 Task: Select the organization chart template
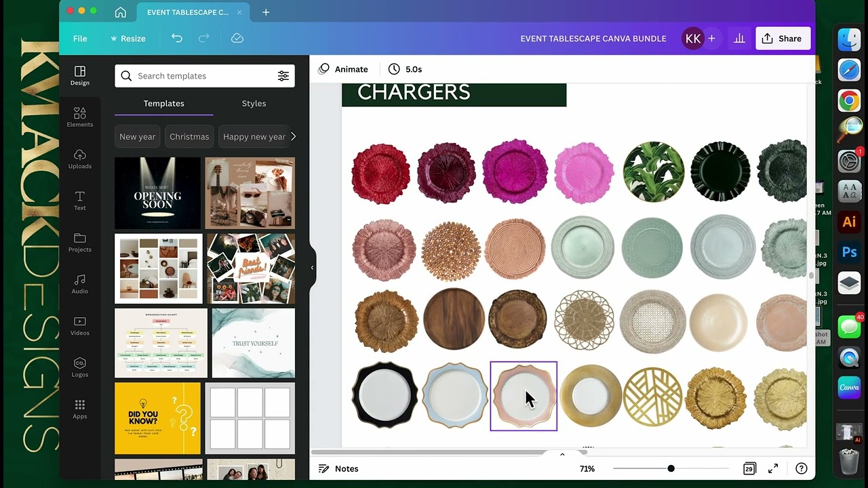tap(161, 343)
